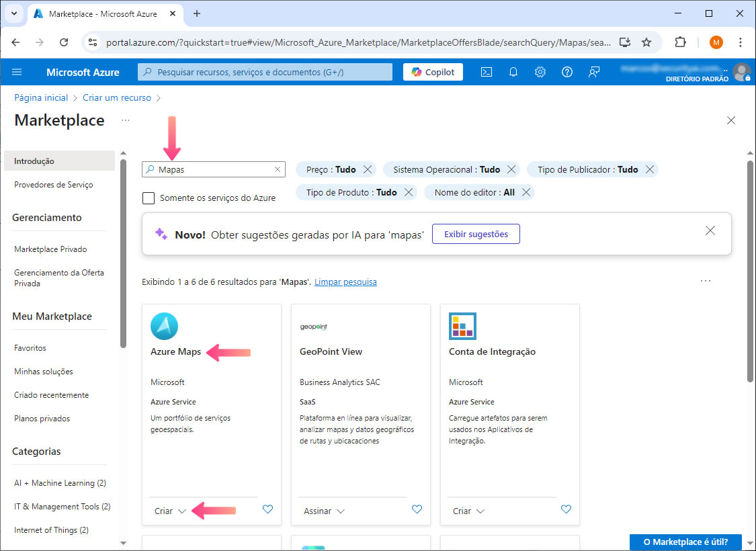Remove the Tipo de Publicador filter
Image resolution: width=756 pixels, height=551 pixels.
click(x=650, y=170)
